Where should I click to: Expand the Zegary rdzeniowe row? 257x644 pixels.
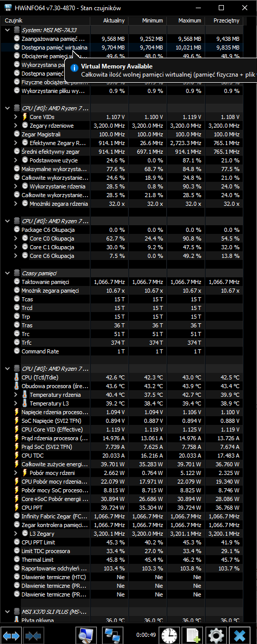tap(16, 125)
